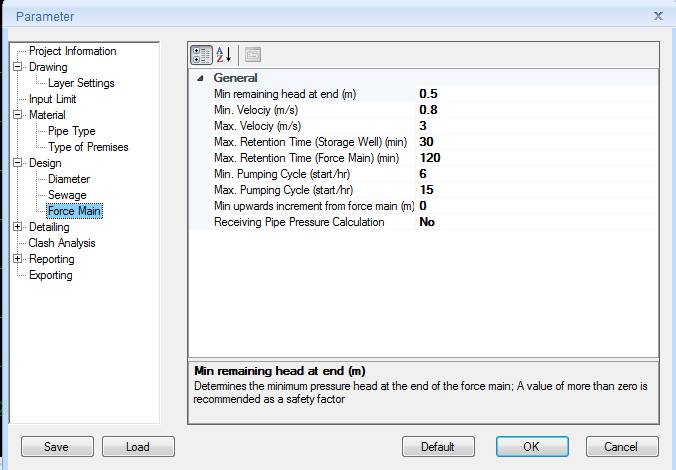This screenshot has width=676, height=470.
Task: Click the 'General' category header text
Action: click(235, 78)
